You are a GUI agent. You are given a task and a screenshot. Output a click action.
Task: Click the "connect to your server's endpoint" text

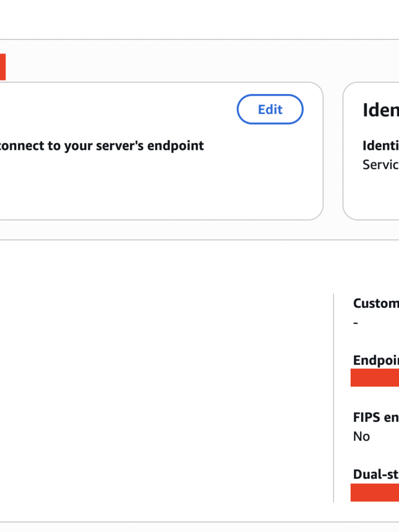pos(102,146)
